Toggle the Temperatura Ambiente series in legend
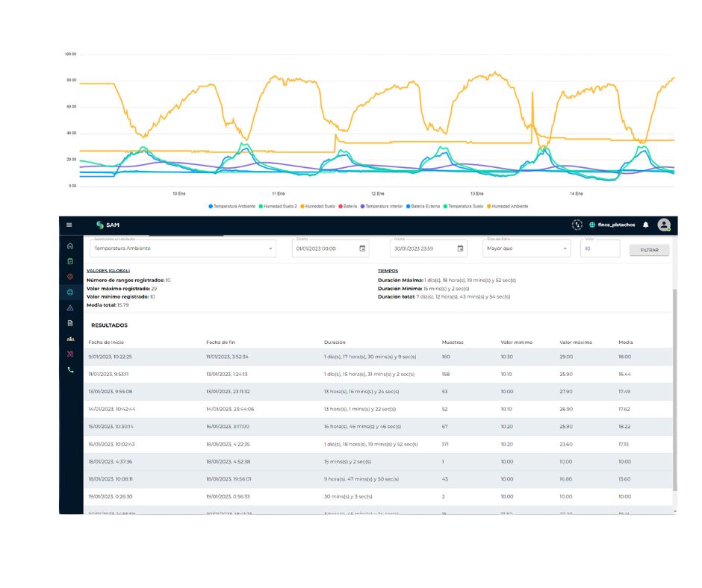Viewport: 702px width, 588px height. pyautogui.click(x=233, y=205)
